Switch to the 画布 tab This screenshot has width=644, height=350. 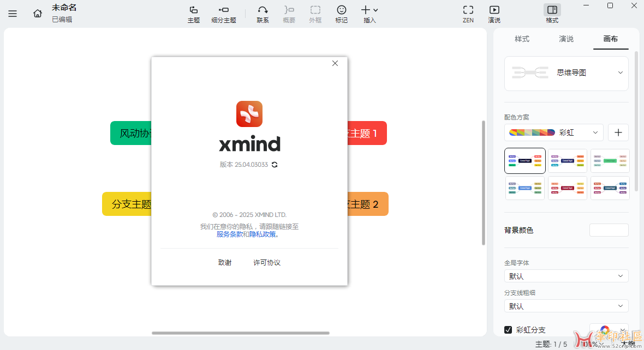[x=610, y=39]
